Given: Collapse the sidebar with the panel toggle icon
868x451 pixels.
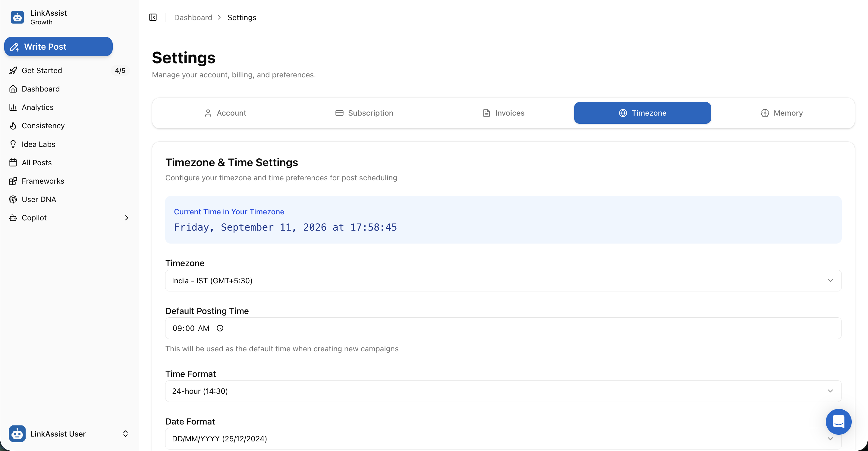Looking at the screenshot, I should [x=153, y=17].
